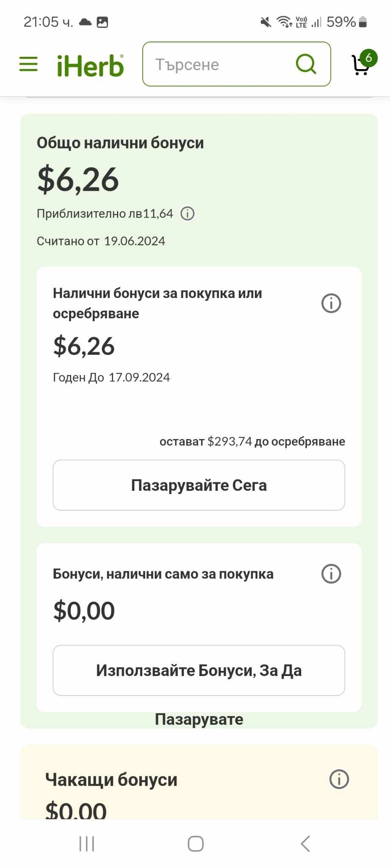Tap Android back navigation button
The width and height of the screenshot is (390, 868).
(305, 844)
